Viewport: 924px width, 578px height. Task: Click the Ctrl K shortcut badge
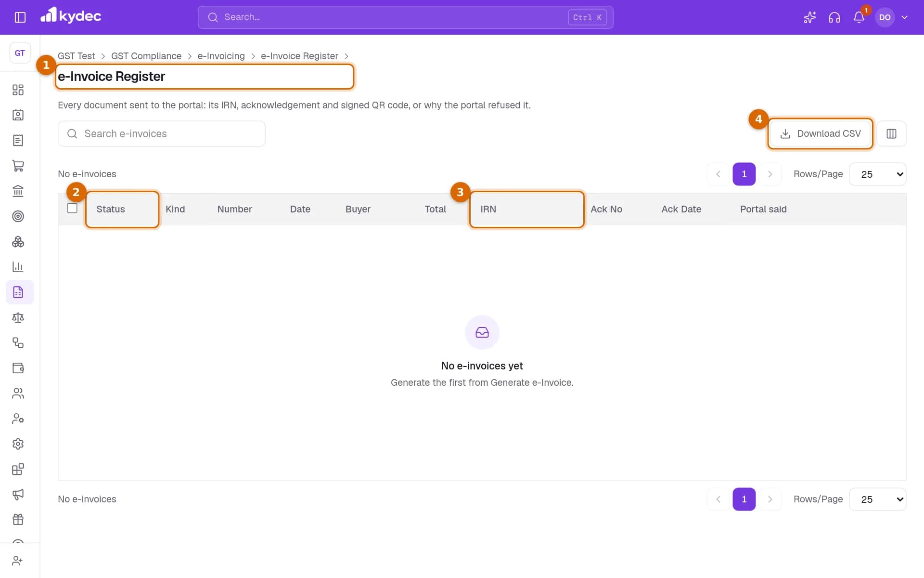coord(587,17)
